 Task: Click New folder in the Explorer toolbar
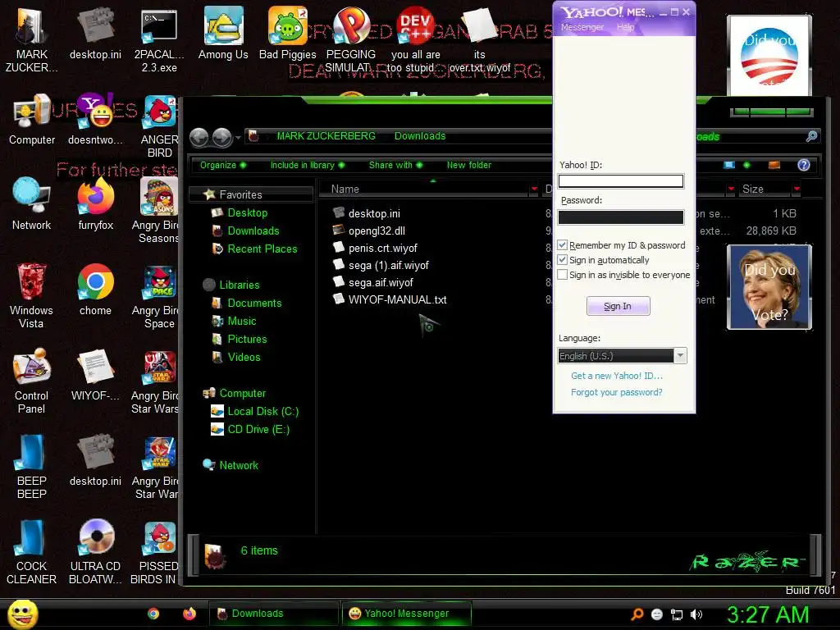coord(468,165)
